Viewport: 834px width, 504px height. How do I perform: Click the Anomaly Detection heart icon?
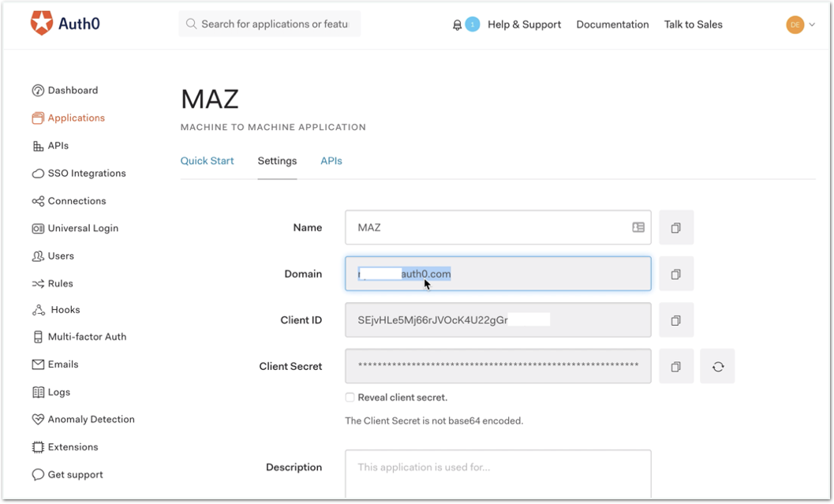click(x=38, y=420)
